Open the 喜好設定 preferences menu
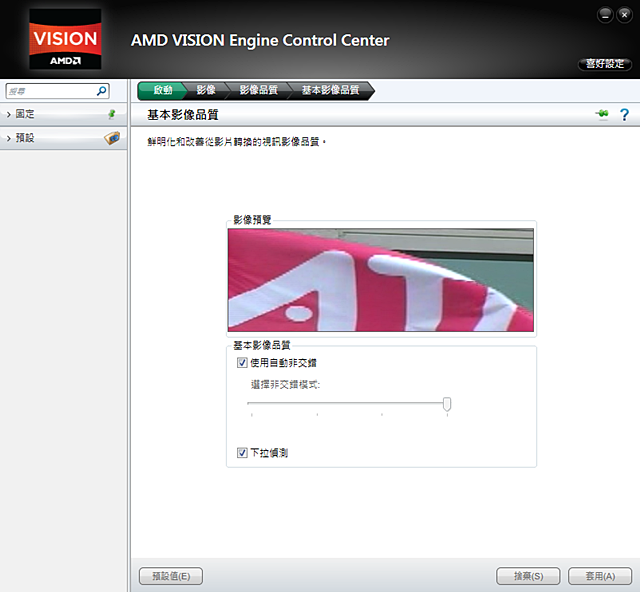Screen dimensions: 640x592 tap(605, 64)
